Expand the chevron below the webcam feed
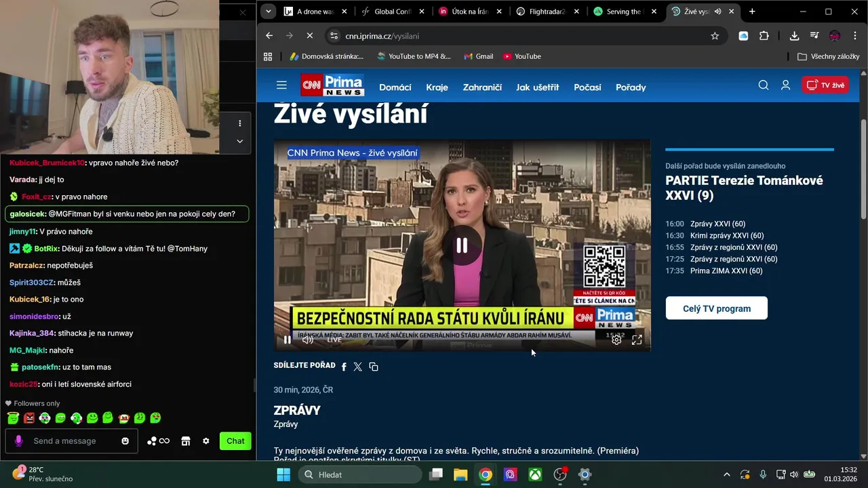Image resolution: width=868 pixels, height=488 pixels. 239,141
